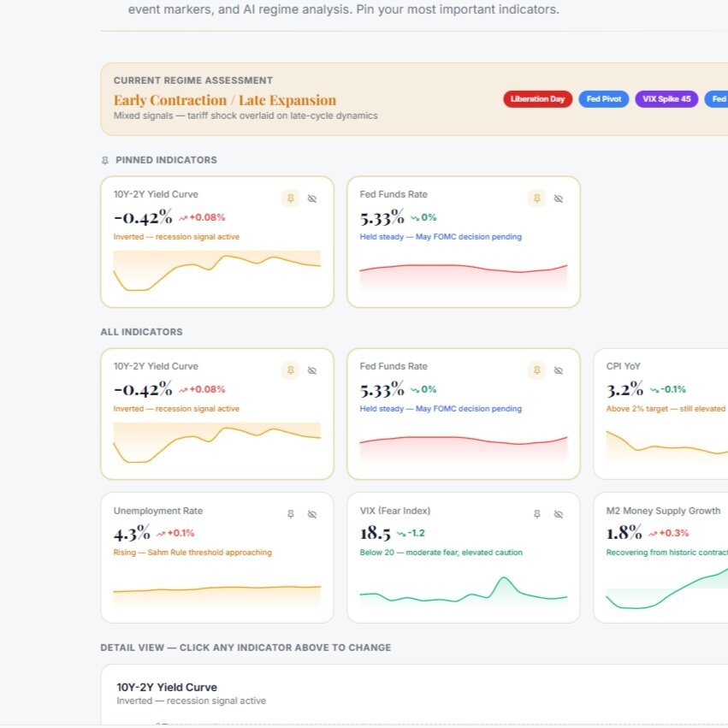Toggle pin on Fed Funds Rate in All Indicators
The image size is (728, 728).
coord(536,370)
